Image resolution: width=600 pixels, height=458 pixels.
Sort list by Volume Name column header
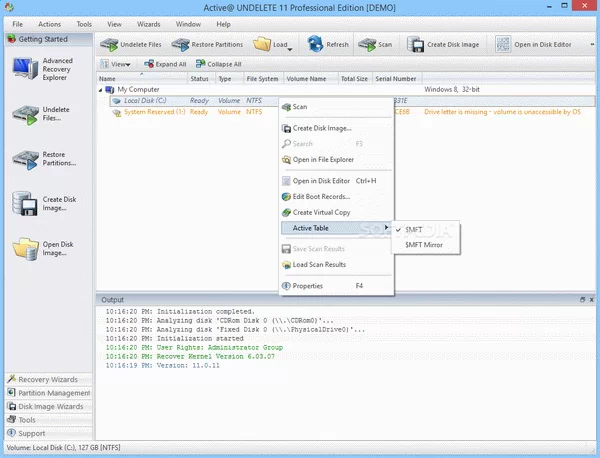311,78
